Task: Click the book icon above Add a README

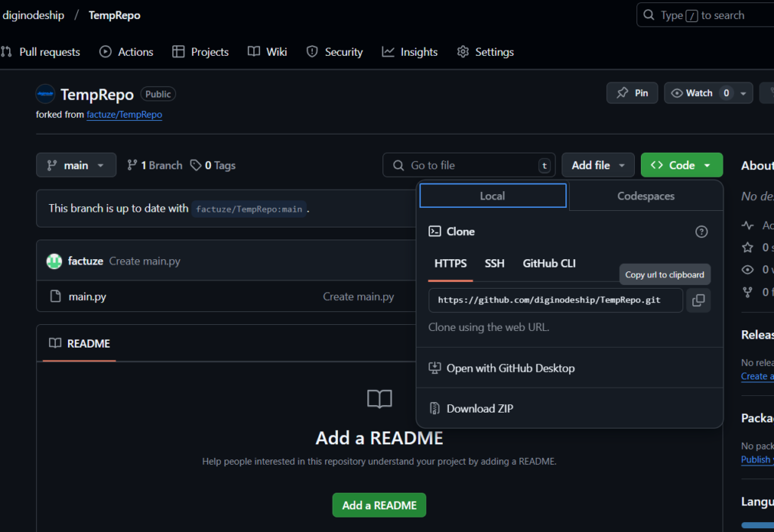Action: pos(379,399)
